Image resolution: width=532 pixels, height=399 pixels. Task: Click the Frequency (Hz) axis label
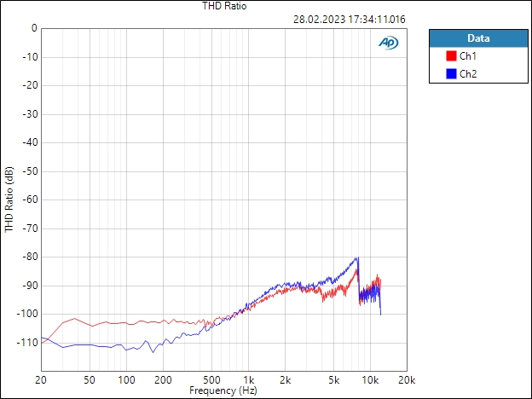pos(223,390)
